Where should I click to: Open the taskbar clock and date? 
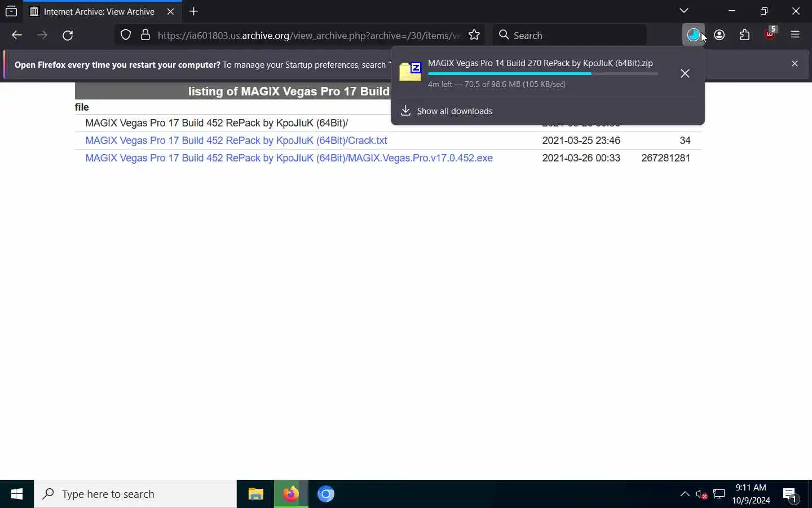coord(751,494)
